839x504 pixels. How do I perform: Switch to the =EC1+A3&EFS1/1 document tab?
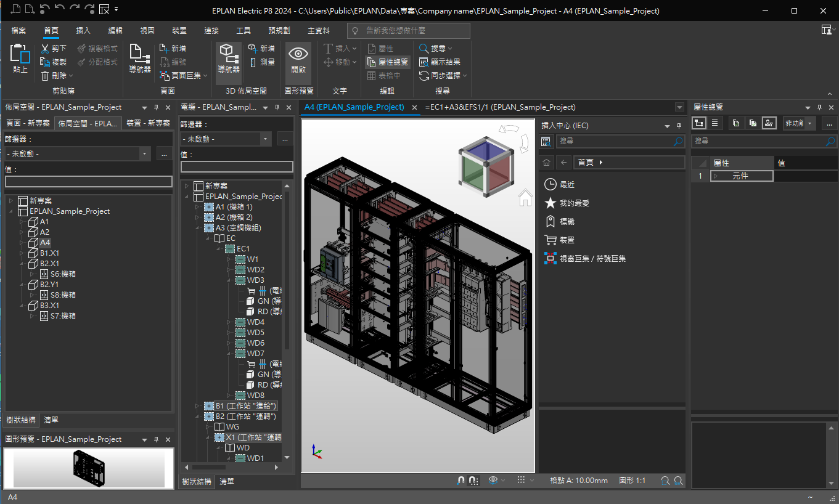pos(501,107)
